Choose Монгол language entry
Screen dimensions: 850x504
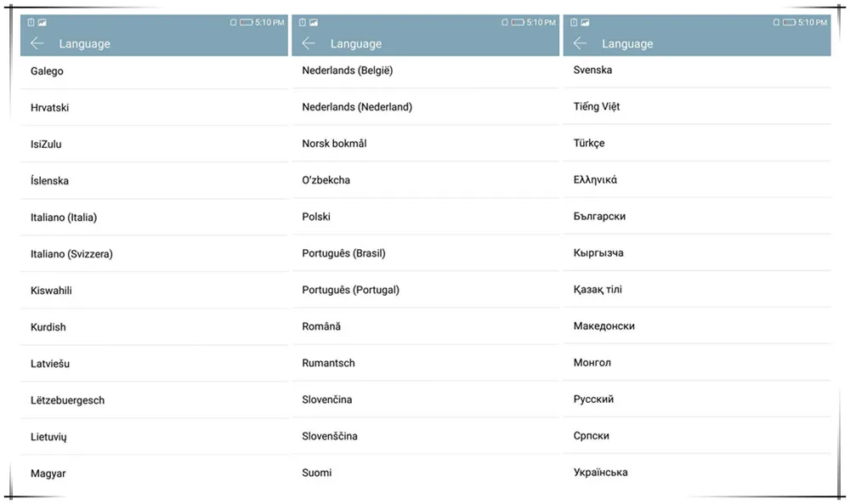click(697, 363)
